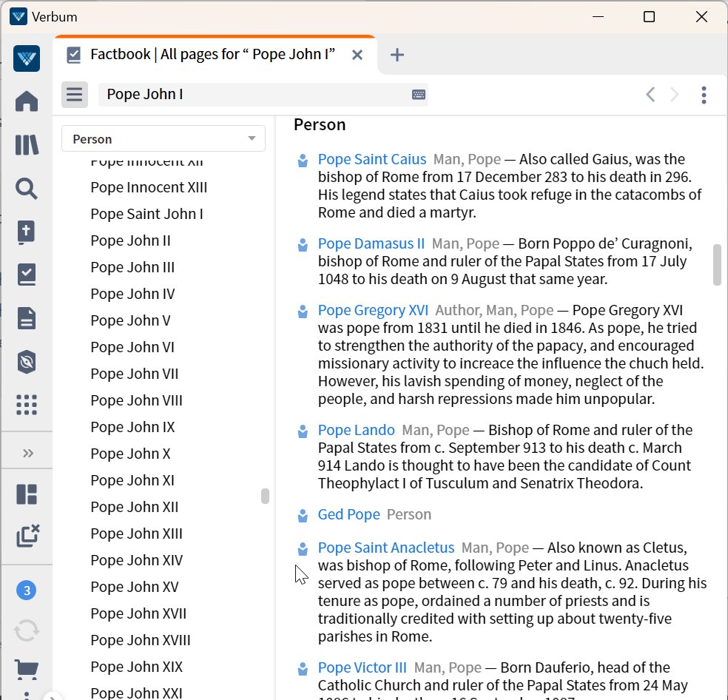Select Pope John IV in list
The image size is (728, 700).
click(x=132, y=294)
